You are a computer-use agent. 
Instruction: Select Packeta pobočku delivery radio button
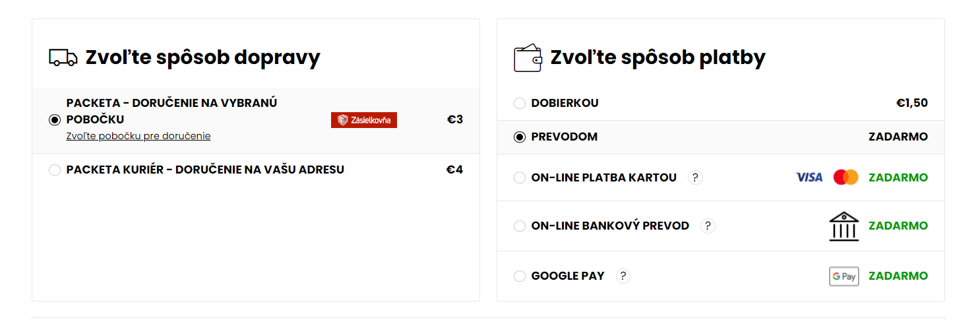pyautogui.click(x=55, y=120)
